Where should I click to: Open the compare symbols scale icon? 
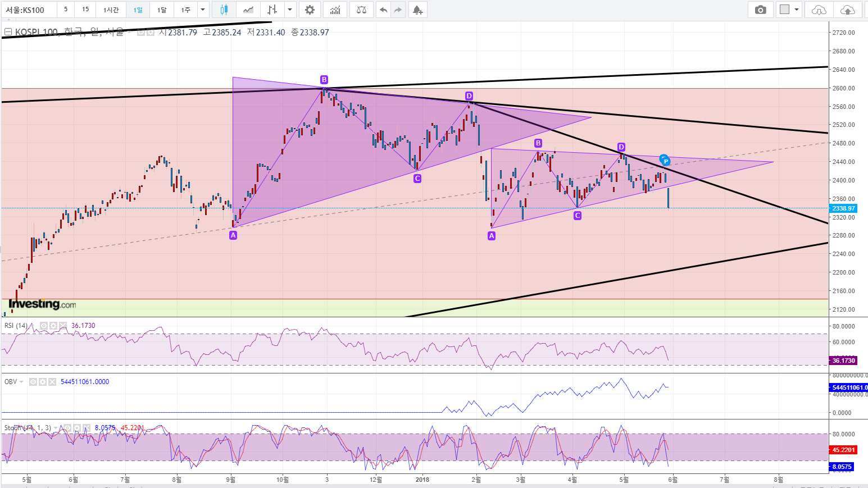(361, 10)
